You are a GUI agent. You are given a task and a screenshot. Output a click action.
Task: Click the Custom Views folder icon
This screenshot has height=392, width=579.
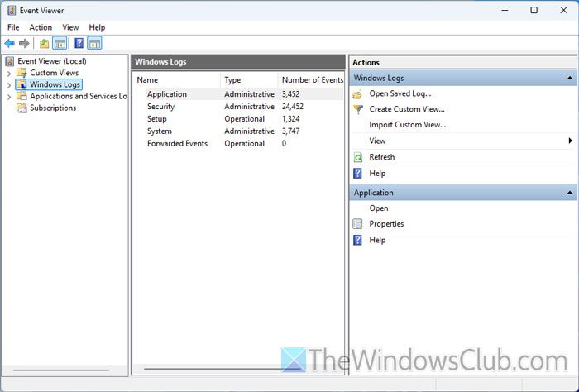(22, 73)
